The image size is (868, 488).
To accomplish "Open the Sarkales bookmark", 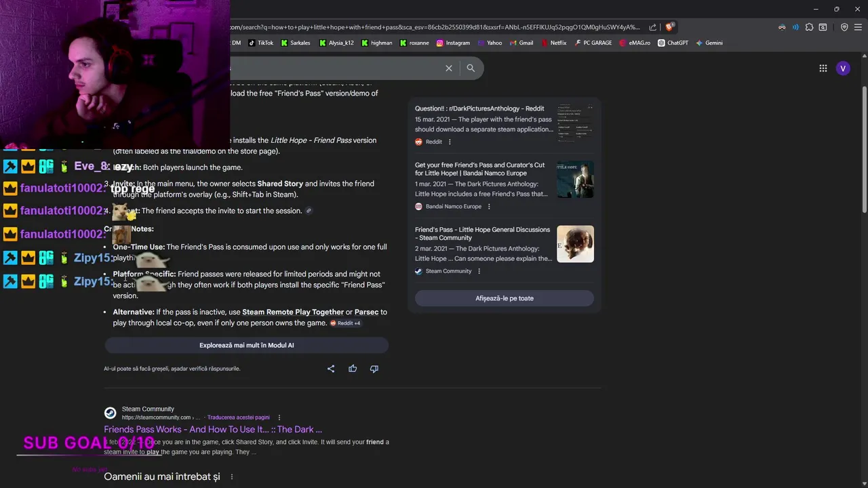I will click(x=294, y=43).
